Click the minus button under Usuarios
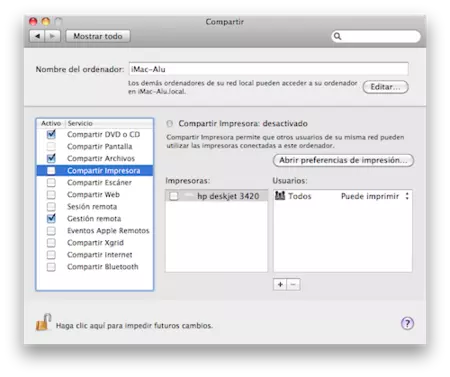The height and width of the screenshot is (377, 450). (x=293, y=284)
